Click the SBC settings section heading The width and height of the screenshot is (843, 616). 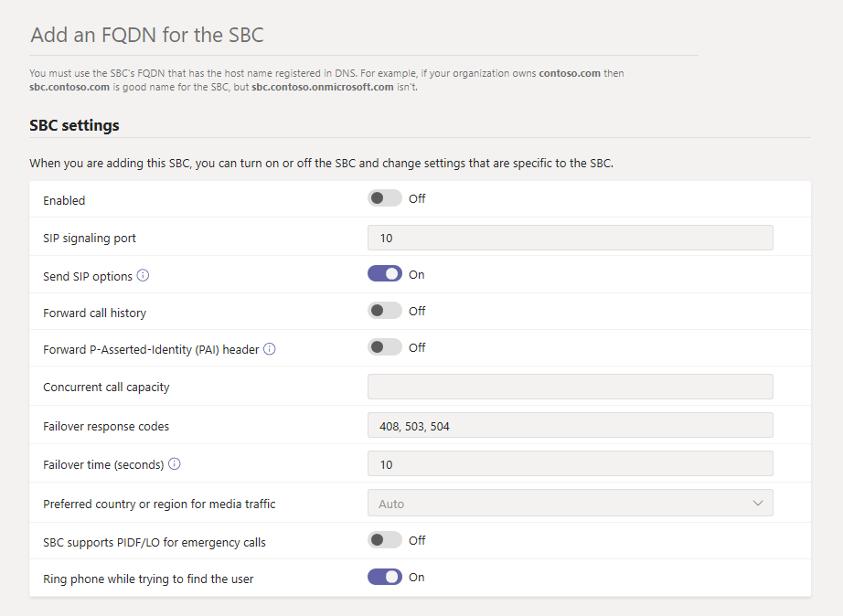[x=74, y=125]
